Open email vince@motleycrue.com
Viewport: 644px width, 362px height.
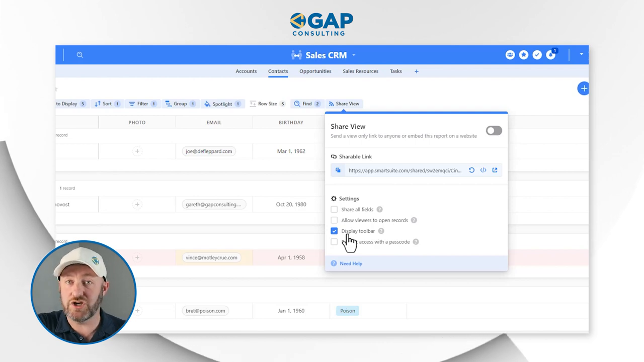click(x=211, y=257)
